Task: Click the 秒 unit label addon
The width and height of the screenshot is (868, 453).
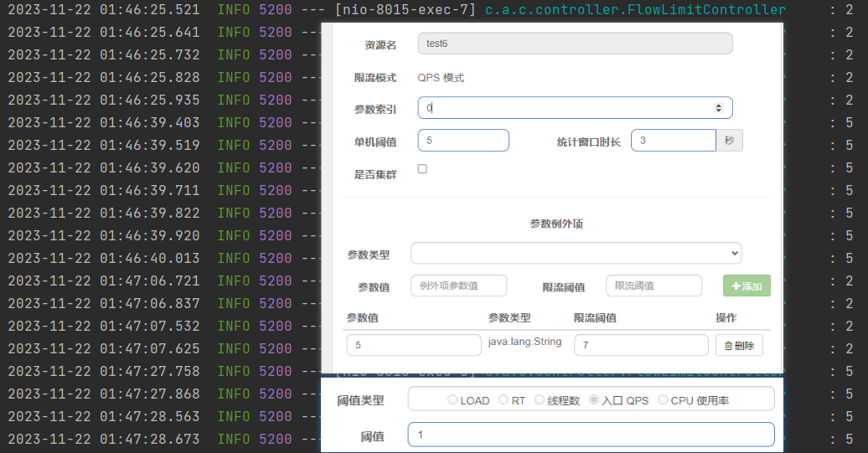Action: (x=729, y=141)
